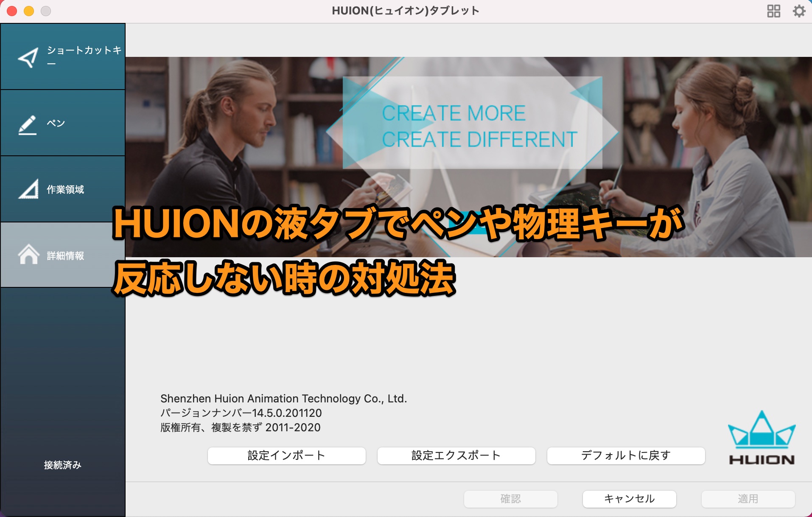Click the キャンセル button
This screenshot has width=812, height=517.
click(630, 499)
